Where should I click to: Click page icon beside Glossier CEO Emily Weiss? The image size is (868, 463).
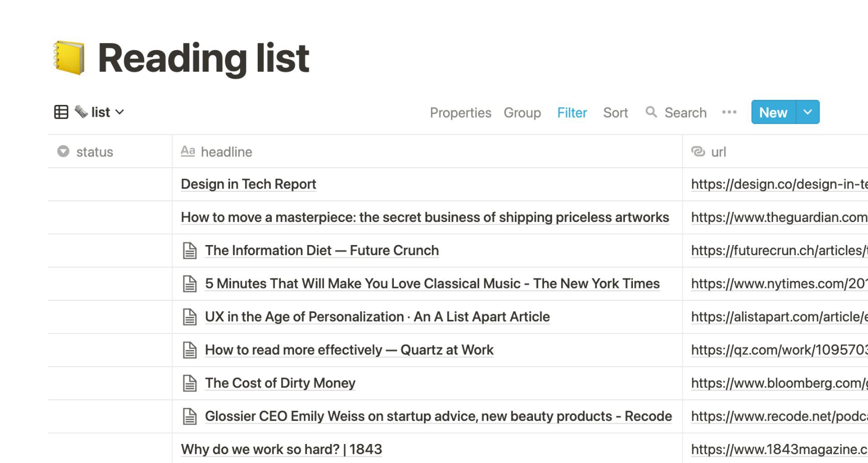pos(190,416)
